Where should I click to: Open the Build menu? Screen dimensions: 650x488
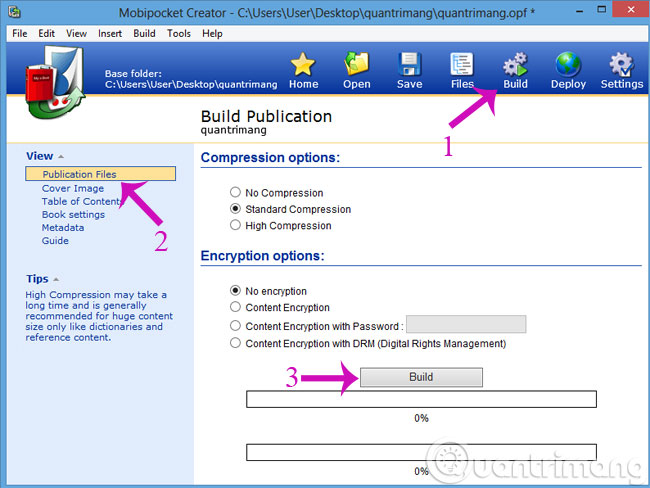(x=144, y=34)
